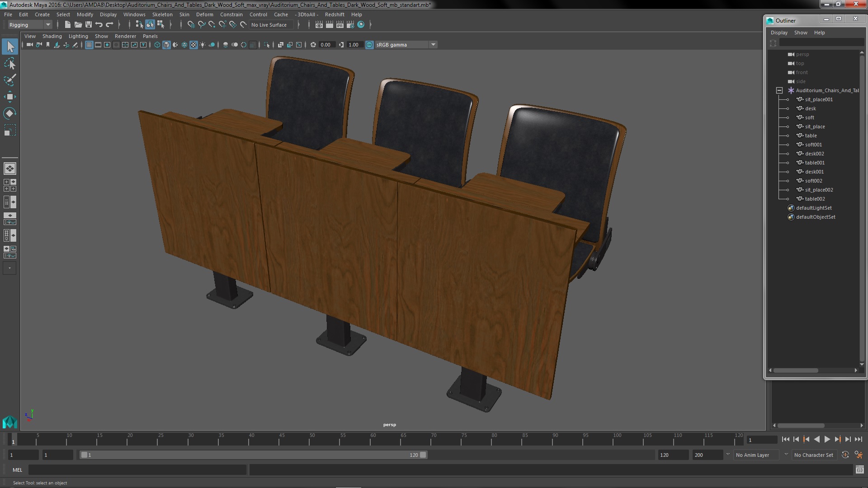Select the Move tool in toolbox
This screenshot has width=868, height=488.
click(x=9, y=97)
